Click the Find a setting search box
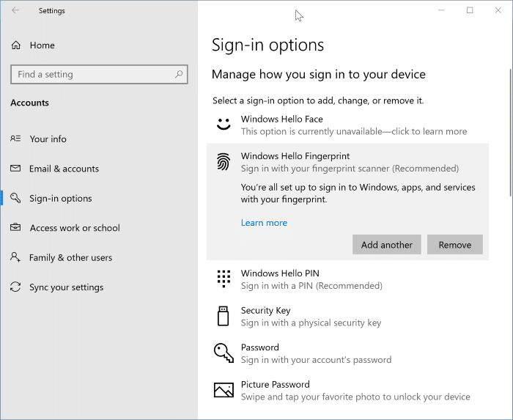 point(99,74)
